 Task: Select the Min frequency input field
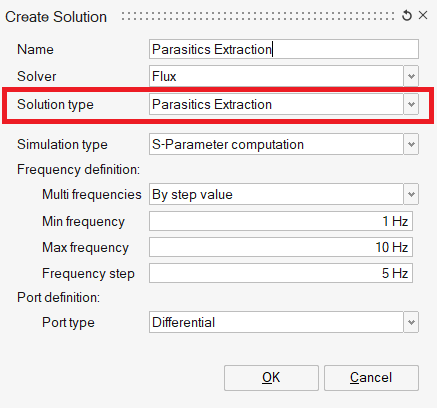pos(281,221)
